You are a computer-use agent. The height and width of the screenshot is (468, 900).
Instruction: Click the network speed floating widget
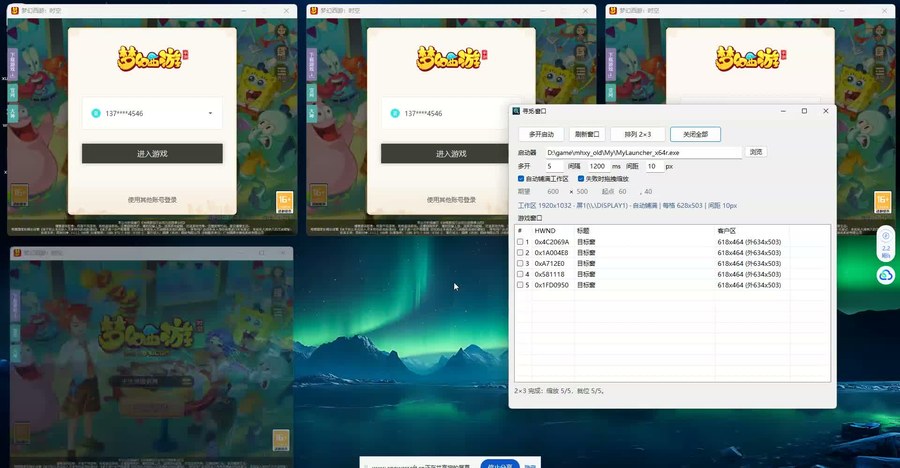point(886,245)
